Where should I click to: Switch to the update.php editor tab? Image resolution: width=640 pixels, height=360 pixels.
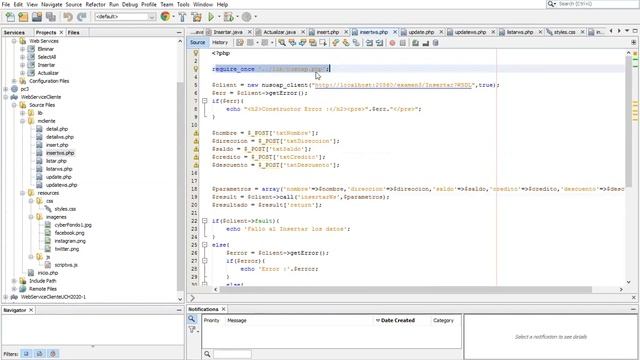pos(421,32)
